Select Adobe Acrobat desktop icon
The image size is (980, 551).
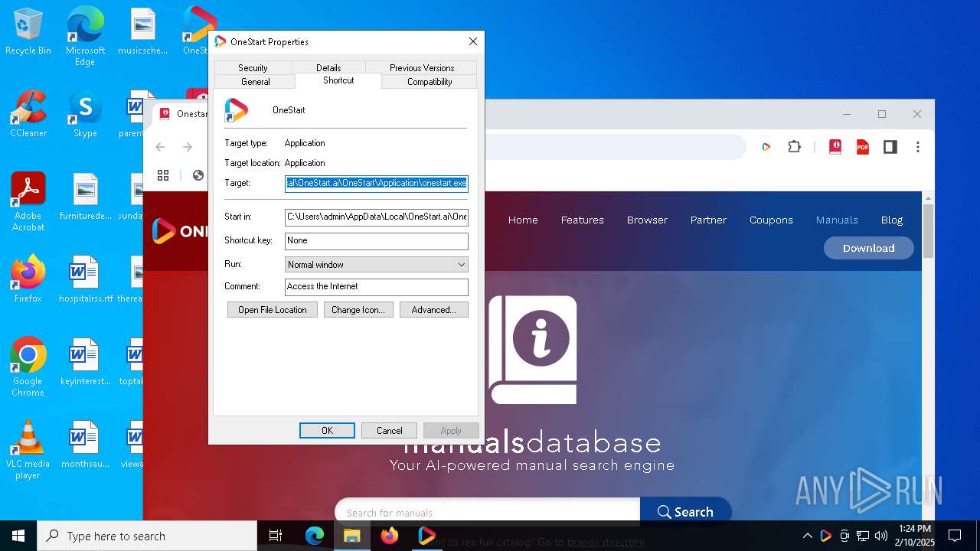point(28,202)
